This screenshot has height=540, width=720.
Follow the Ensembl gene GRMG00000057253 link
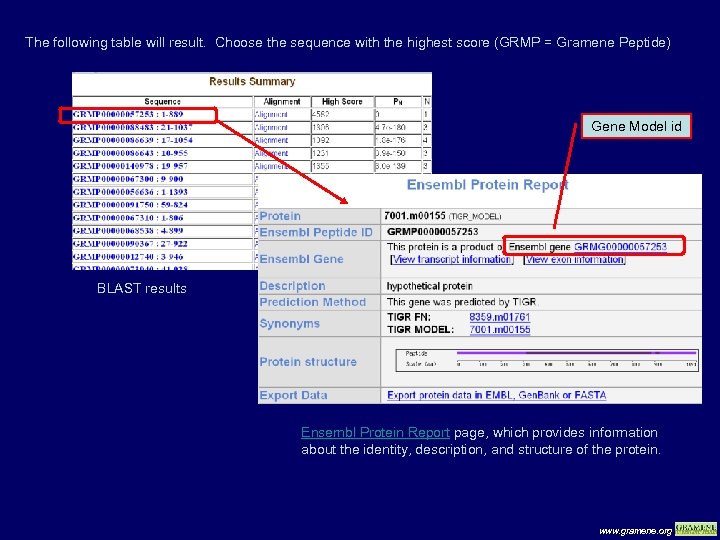[620, 247]
